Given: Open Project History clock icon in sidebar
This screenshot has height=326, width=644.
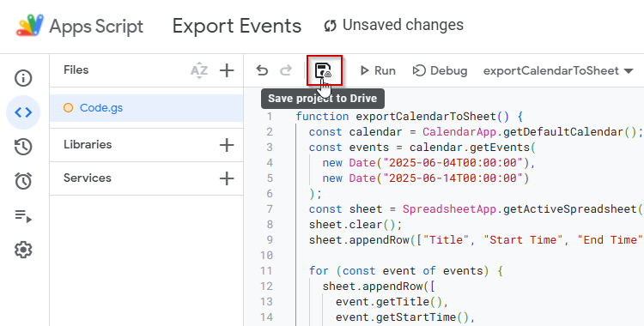Looking at the screenshot, I should tap(23, 147).
